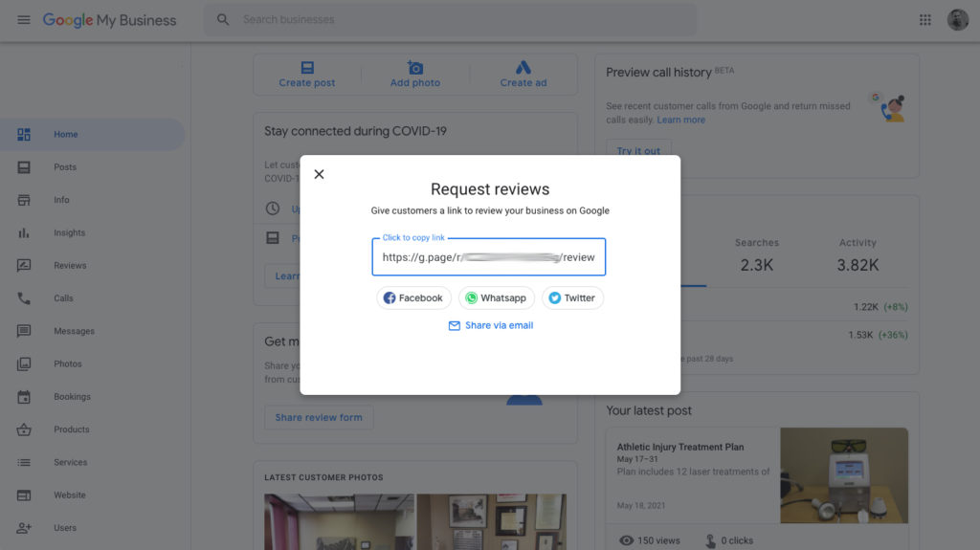This screenshot has height=550, width=980.
Task: Click the Create ad icon
Action: click(x=523, y=68)
